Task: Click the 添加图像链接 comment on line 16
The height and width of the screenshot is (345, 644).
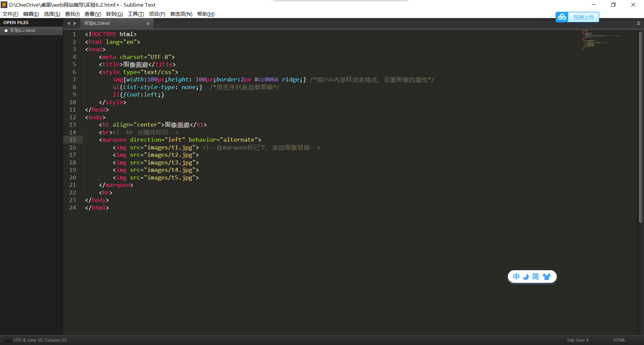Action: tap(261, 147)
